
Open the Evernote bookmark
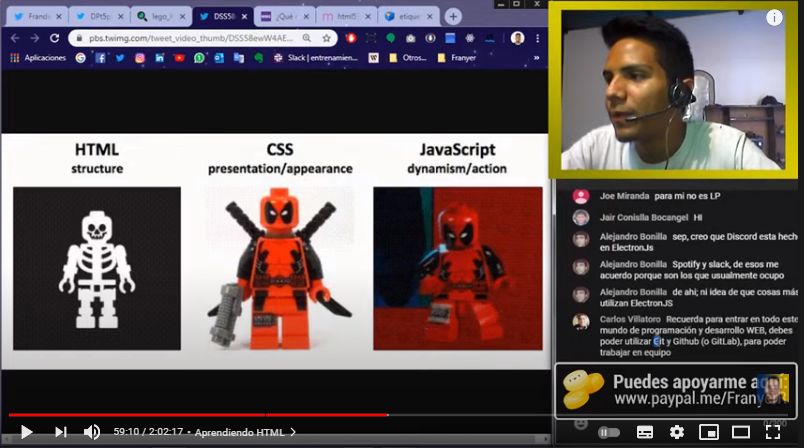[258, 58]
